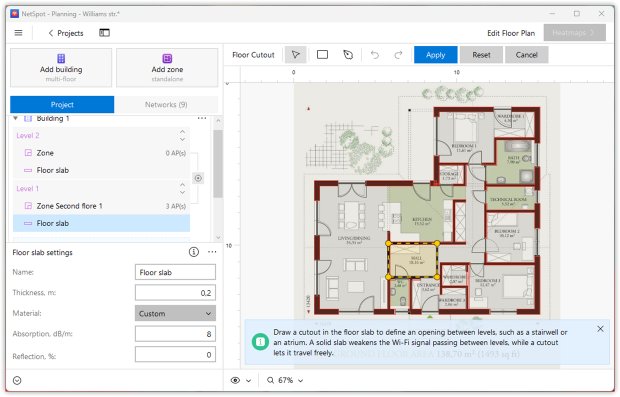This screenshot has height=397, width=620.
Task: Cancel the floor cutout editing
Action: point(526,55)
